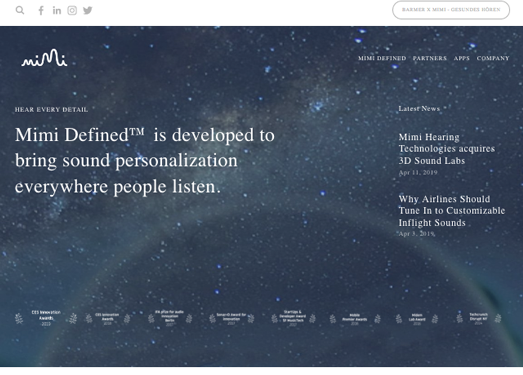Select the large CES Innovation Awards 2019 badge
The image size is (523, 375).
pyautogui.click(x=46, y=318)
